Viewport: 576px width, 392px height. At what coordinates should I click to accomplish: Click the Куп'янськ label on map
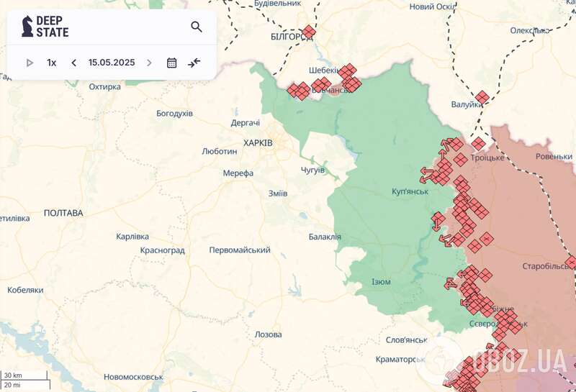410,191
